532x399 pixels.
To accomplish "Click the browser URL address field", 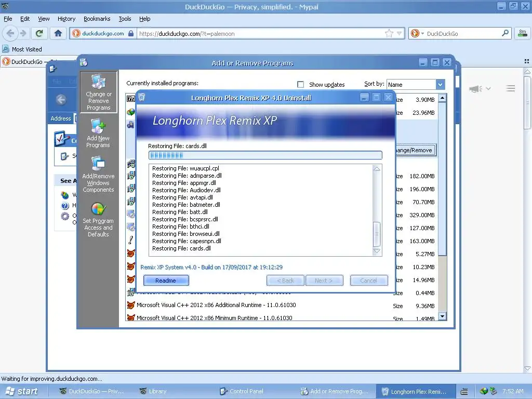I will click(x=261, y=34).
